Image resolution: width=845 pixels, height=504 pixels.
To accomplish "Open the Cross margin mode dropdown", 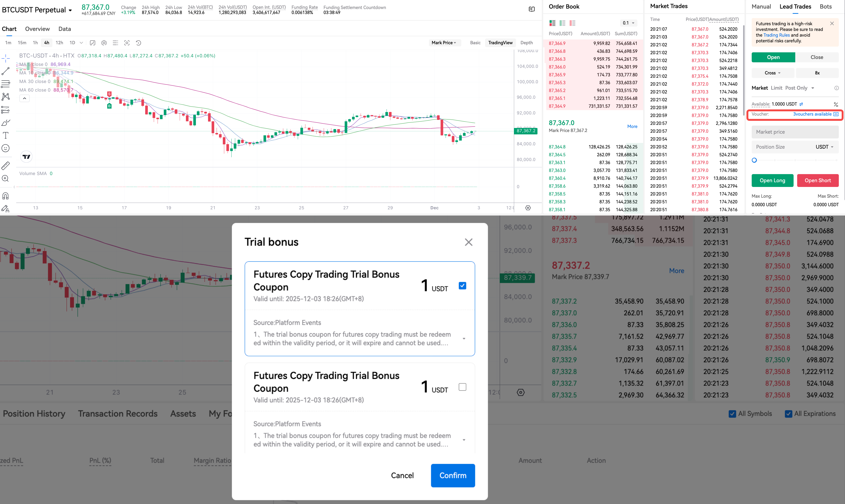I will tap(773, 73).
